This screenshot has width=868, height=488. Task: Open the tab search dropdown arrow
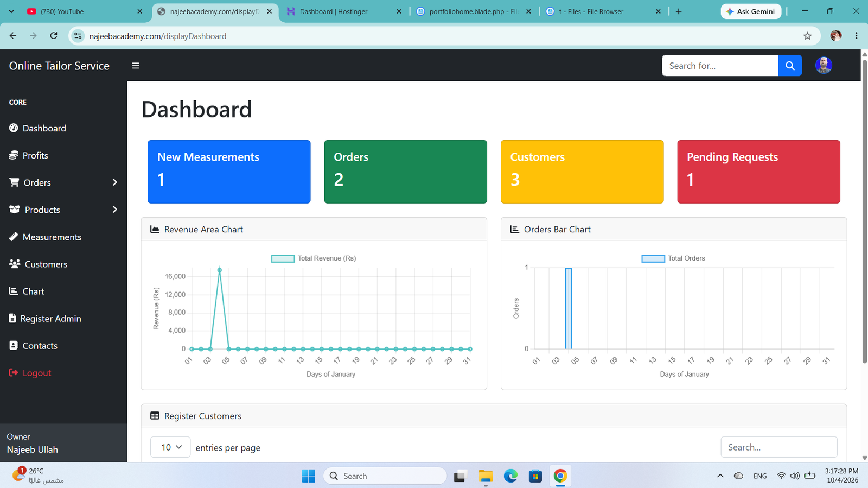point(11,11)
